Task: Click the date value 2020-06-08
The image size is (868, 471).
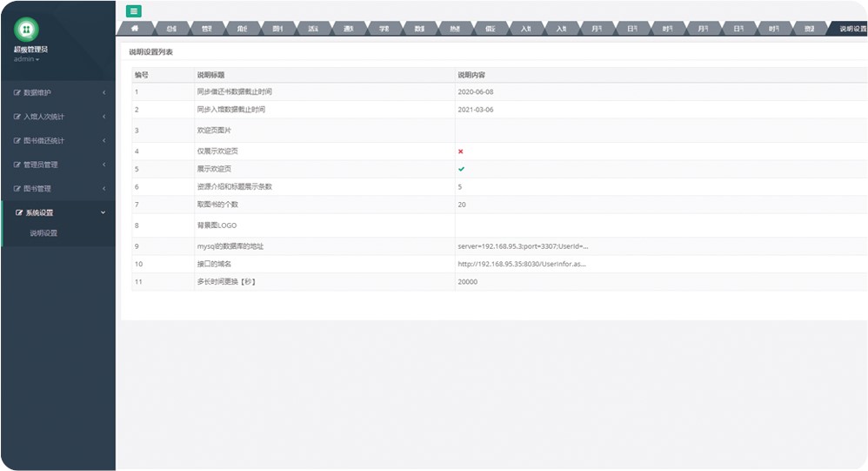Action: [x=476, y=92]
